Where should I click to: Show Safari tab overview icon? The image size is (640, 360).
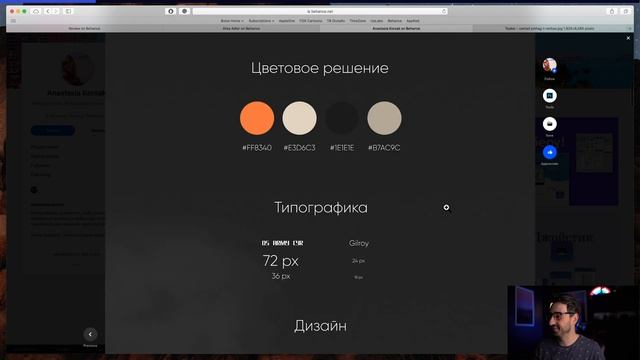625,11
